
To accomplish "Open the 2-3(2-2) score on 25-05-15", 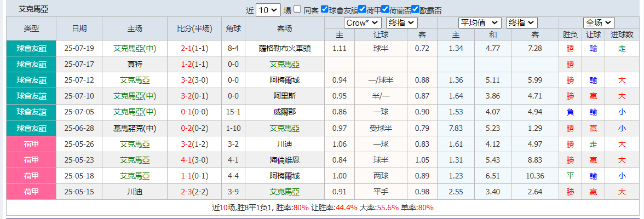I will click(194, 192).
